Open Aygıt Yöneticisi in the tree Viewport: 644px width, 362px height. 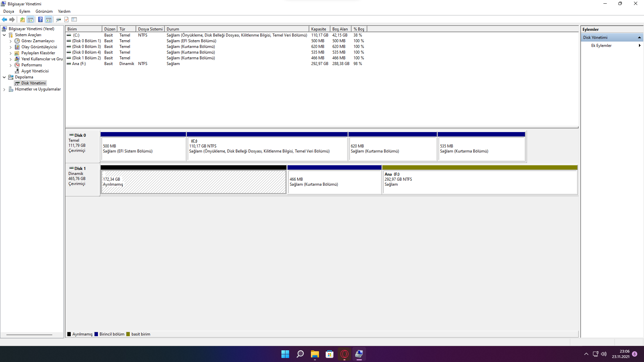pyautogui.click(x=35, y=71)
